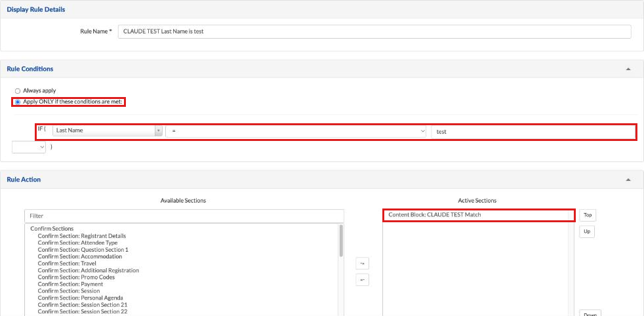Screen dimensions: 644x316
Task: Select Confirm Section: Session Section 21
Action: [83, 304]
